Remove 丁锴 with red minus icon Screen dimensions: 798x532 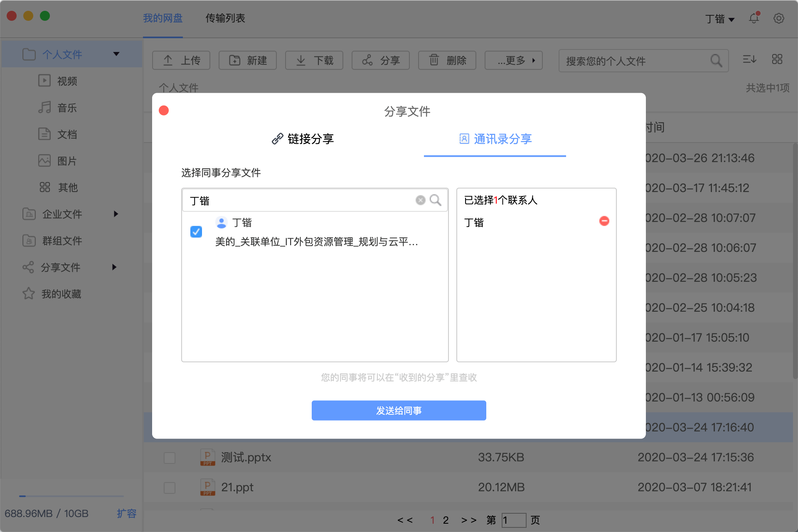(604, 221)
